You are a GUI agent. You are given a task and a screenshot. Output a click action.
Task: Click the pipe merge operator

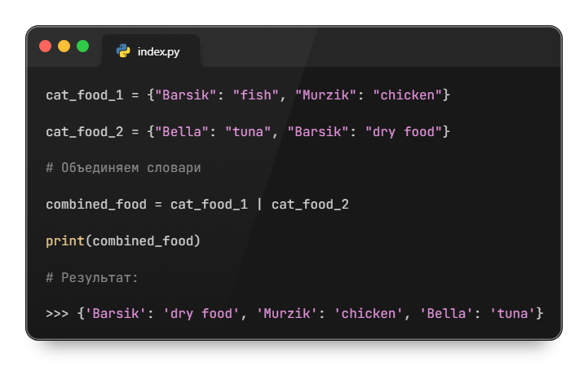tap(259, 205)
